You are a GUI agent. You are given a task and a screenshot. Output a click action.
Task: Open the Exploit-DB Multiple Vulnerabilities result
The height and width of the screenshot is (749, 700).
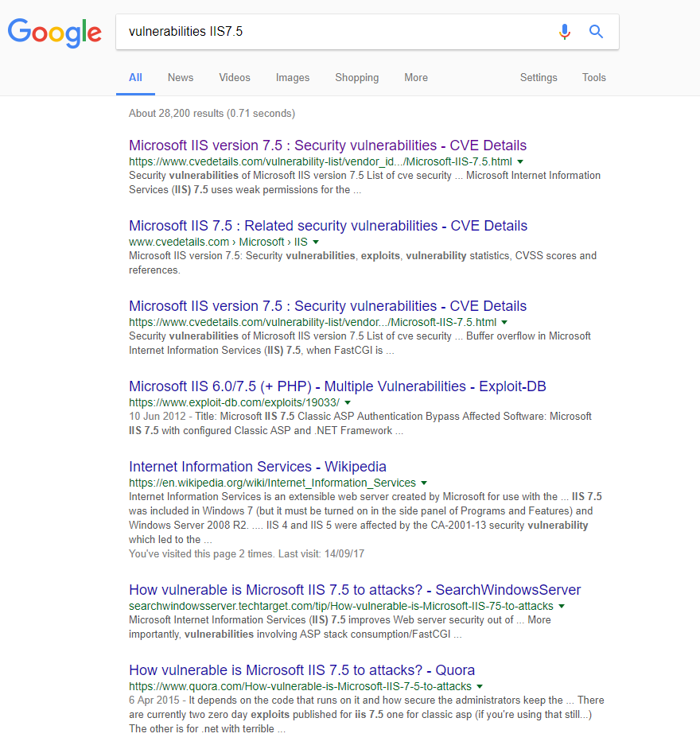click(x=337, y=386)
